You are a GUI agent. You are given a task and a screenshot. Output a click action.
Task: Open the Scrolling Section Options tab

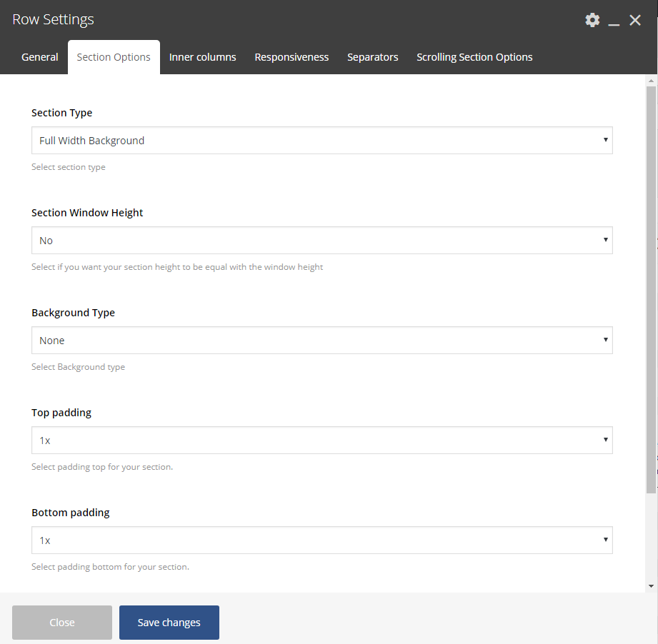tap(474, 57)
